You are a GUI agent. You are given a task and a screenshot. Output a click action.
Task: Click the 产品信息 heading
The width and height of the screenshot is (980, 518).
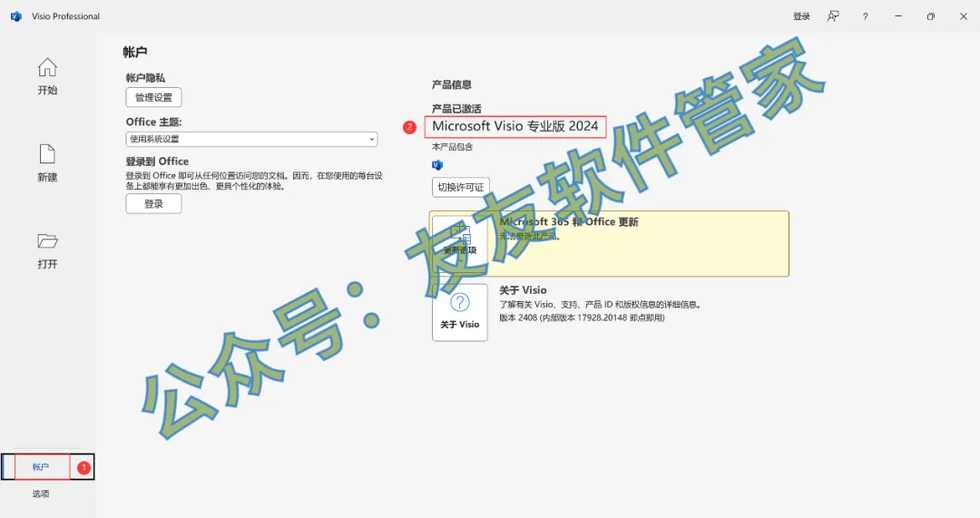[x=451, y=84]
